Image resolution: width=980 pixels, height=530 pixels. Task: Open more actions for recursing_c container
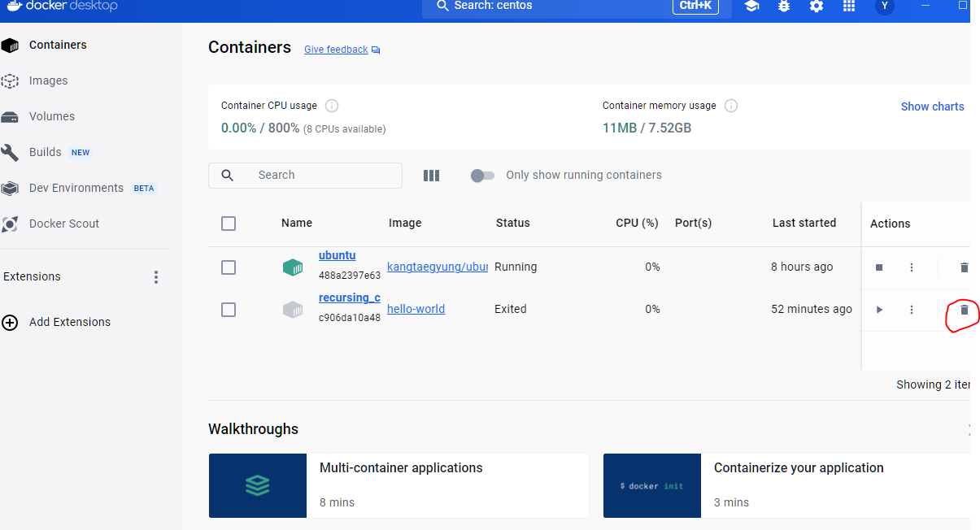[912, 310]
